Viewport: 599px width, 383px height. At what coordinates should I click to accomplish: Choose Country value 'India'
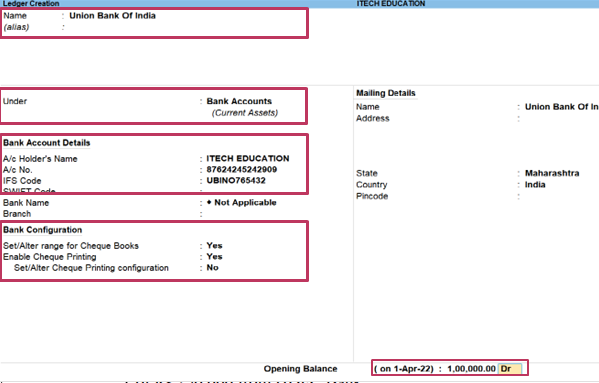pos(535,185)
